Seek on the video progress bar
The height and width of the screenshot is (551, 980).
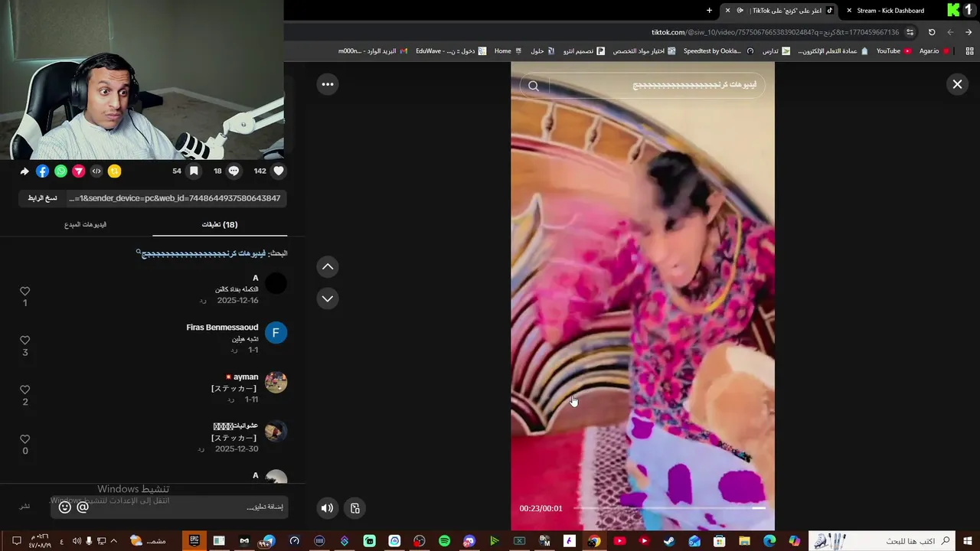click(670, 508)
